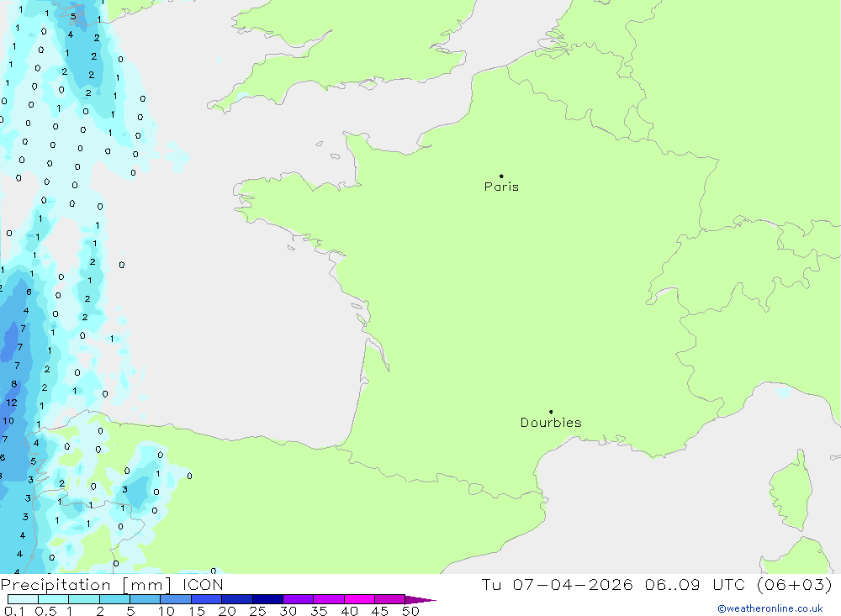Click the '12' precipitation value on map
The width and height of the screenshot is (841, 616).
(x=11, y=403)
